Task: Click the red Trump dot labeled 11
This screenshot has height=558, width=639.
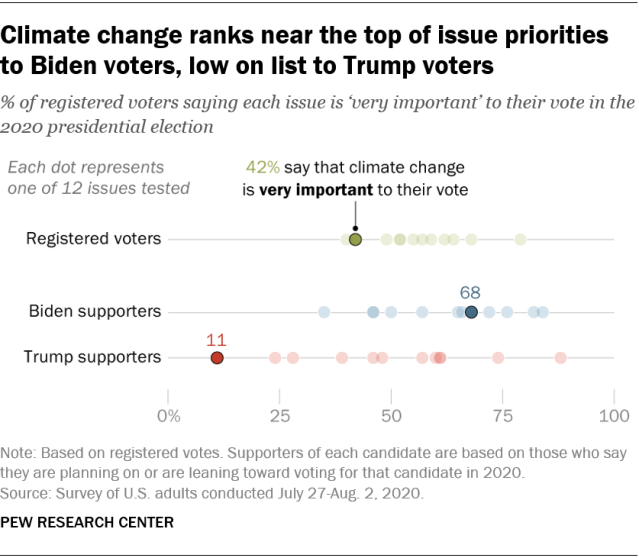Action: 217,357
